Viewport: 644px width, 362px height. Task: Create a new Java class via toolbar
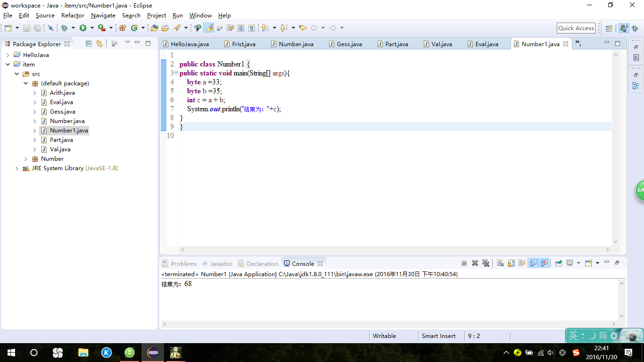pos(134,28)
